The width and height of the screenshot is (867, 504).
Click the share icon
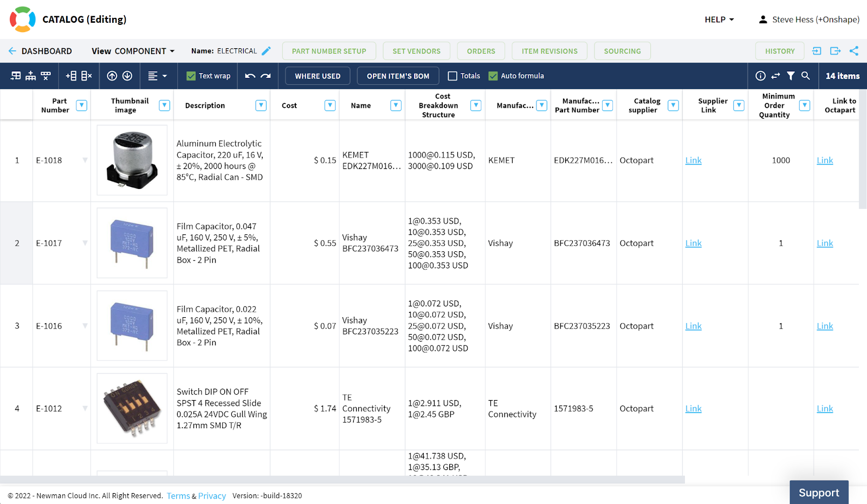(x=854, y=51)
